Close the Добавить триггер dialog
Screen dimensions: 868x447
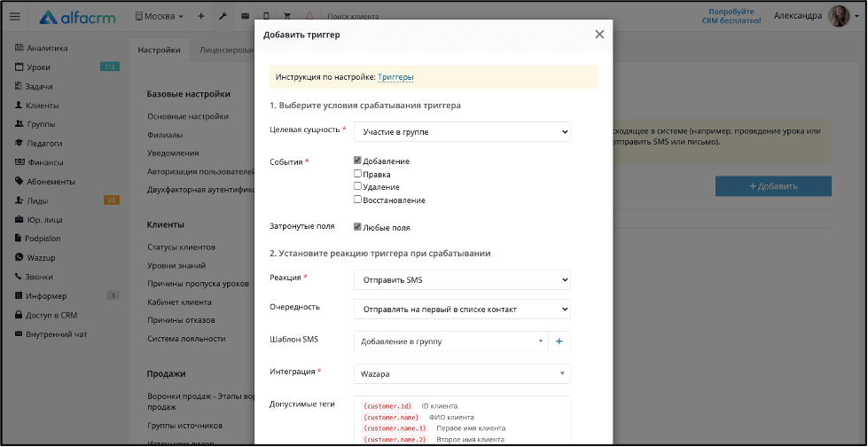[599, 35]
